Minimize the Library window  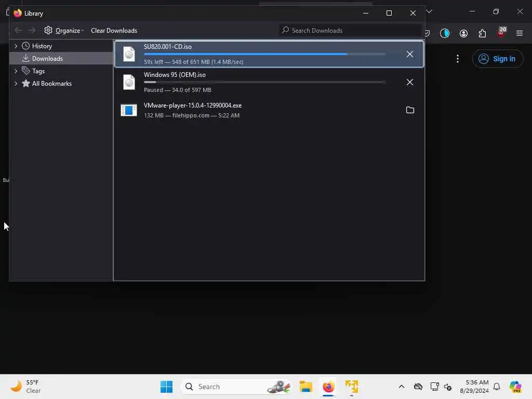(365, 13)
